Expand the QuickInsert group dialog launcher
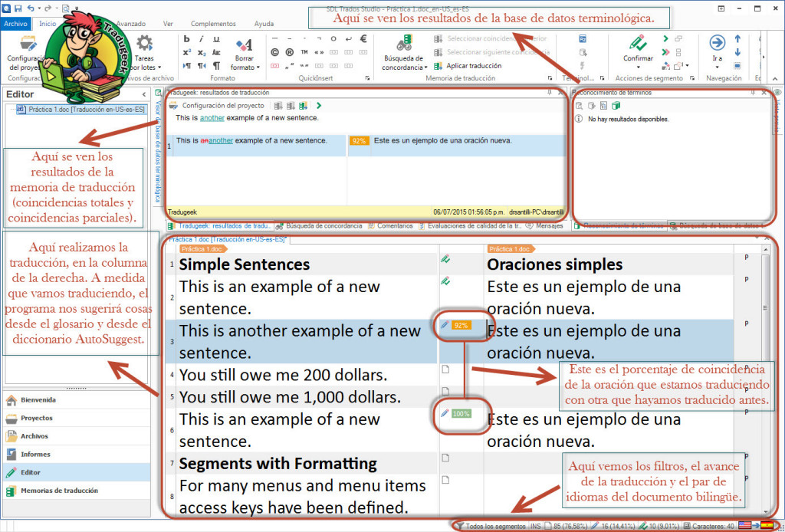785x532 pixels. pyautogui.click(x=369, y=78)
